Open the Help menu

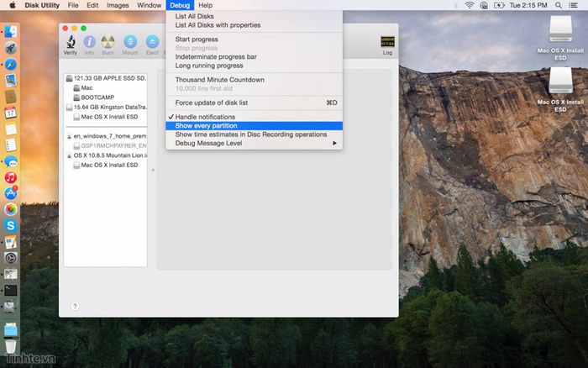pos(206,5)
